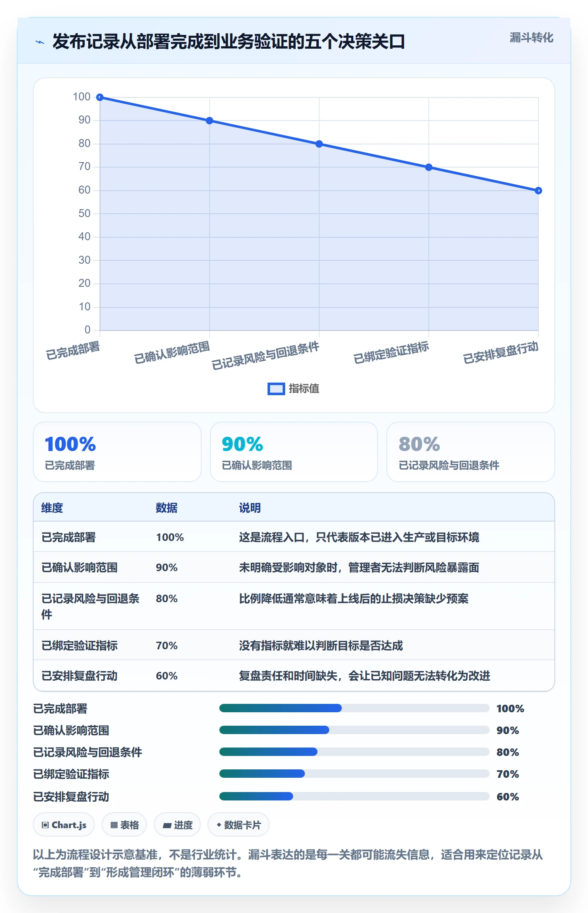Open the 100% 已完成部署 data card

pos(117,452)
